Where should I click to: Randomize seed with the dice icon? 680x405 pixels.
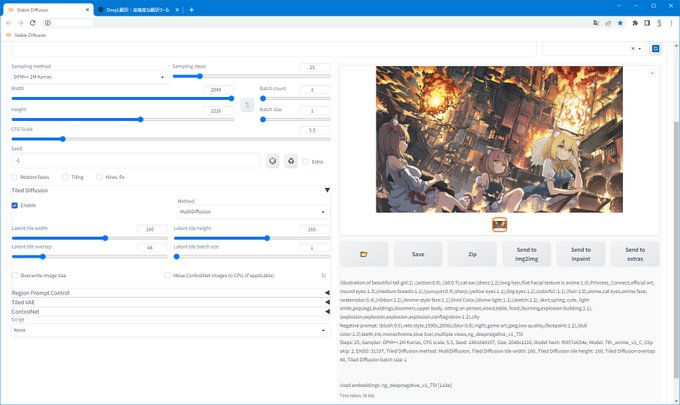pyautogui.click(x=272, y=161)
